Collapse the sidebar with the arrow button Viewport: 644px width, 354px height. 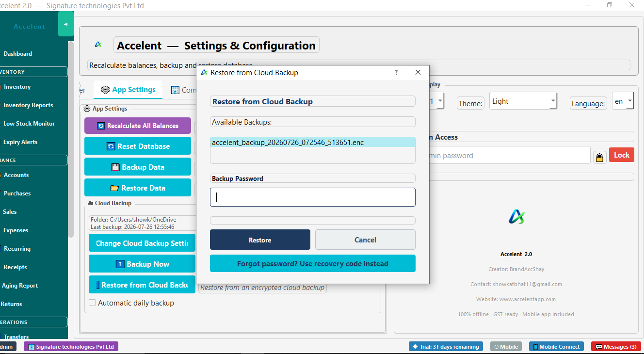coord(66,24)
